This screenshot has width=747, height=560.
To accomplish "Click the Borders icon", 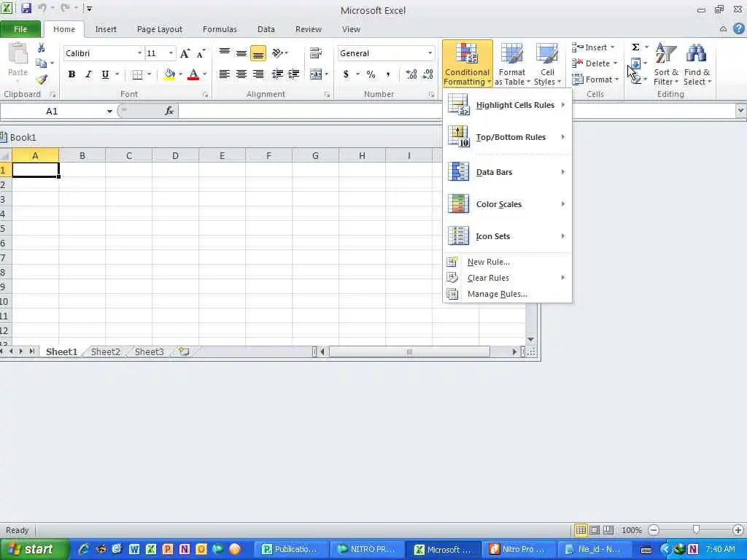I will click(137, 74).
